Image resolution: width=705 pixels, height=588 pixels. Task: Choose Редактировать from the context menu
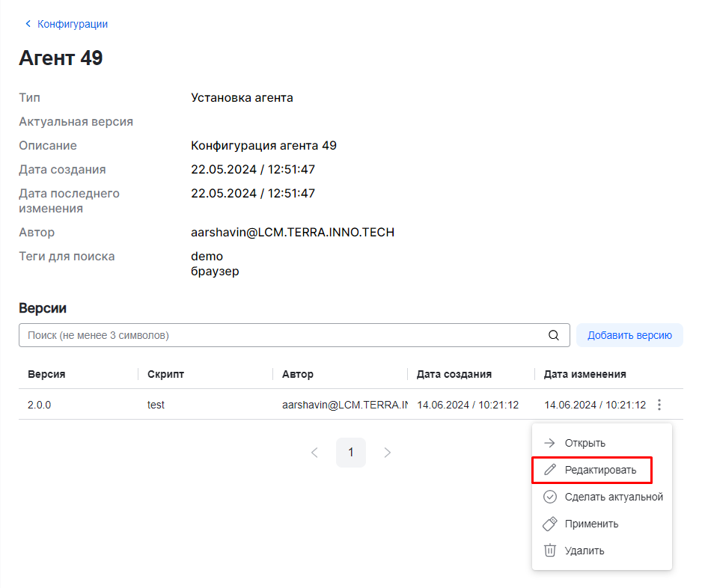pyautogui.click(x=600, y=470)
